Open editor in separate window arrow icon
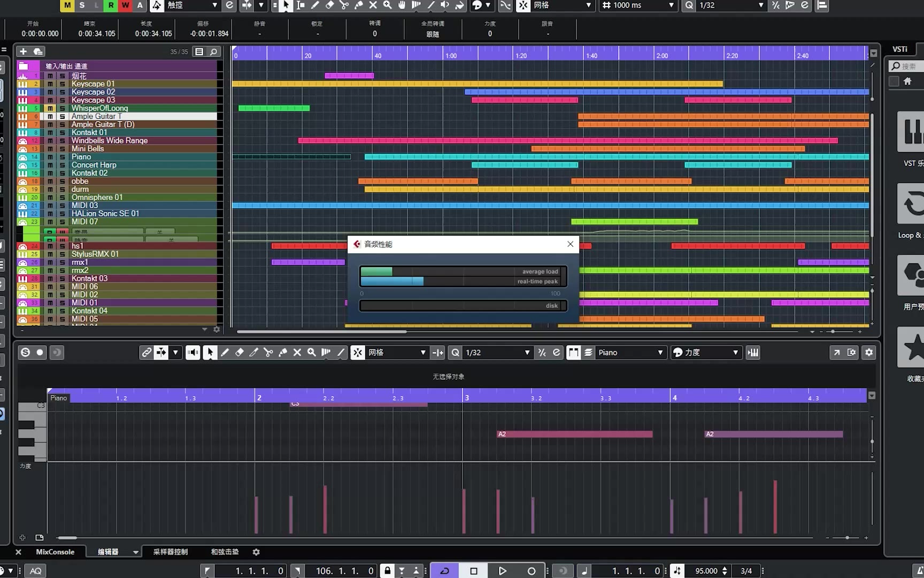The image size is (924, 578). tap(837, 352)
